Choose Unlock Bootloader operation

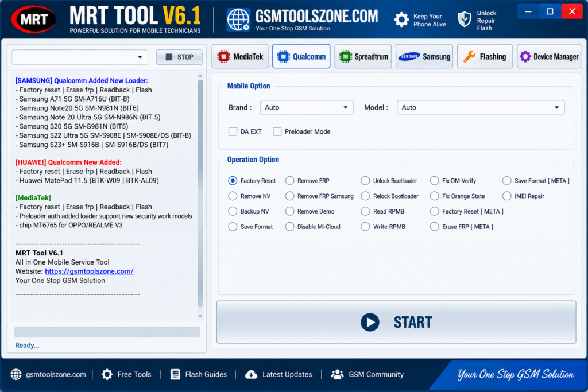(365, 181)
